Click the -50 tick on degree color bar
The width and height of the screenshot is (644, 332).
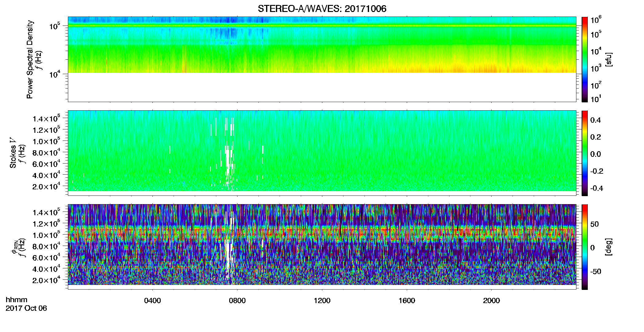click(595, 271)
